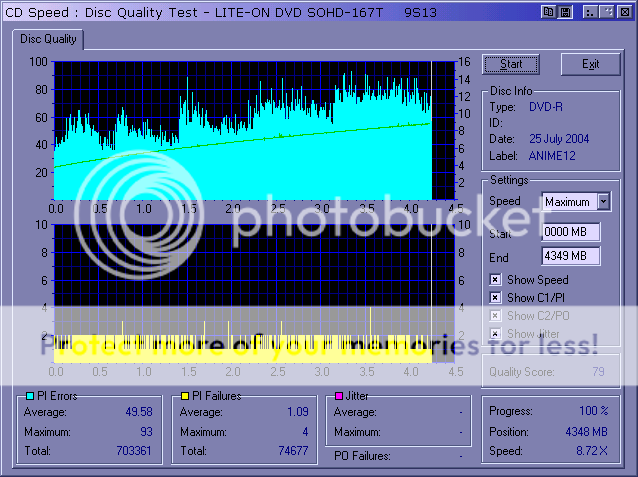This screenshot has height=477, width=638.
Task: Click the End position field showing 4349 MB
Action: coord(571,256)
